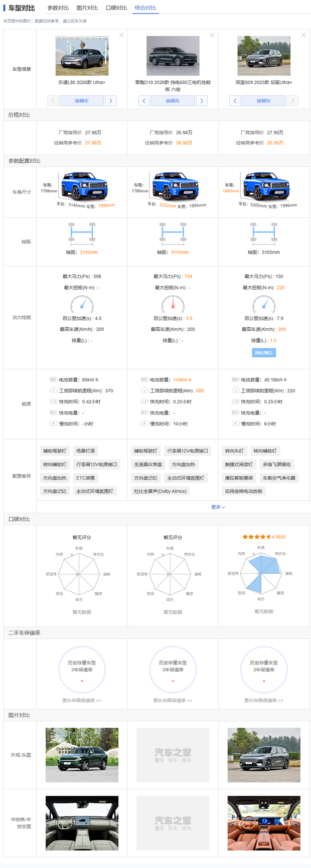Click 乐道L80 3年保值率 circle
This screenshot has height=868, width=311.
[82, 670]
